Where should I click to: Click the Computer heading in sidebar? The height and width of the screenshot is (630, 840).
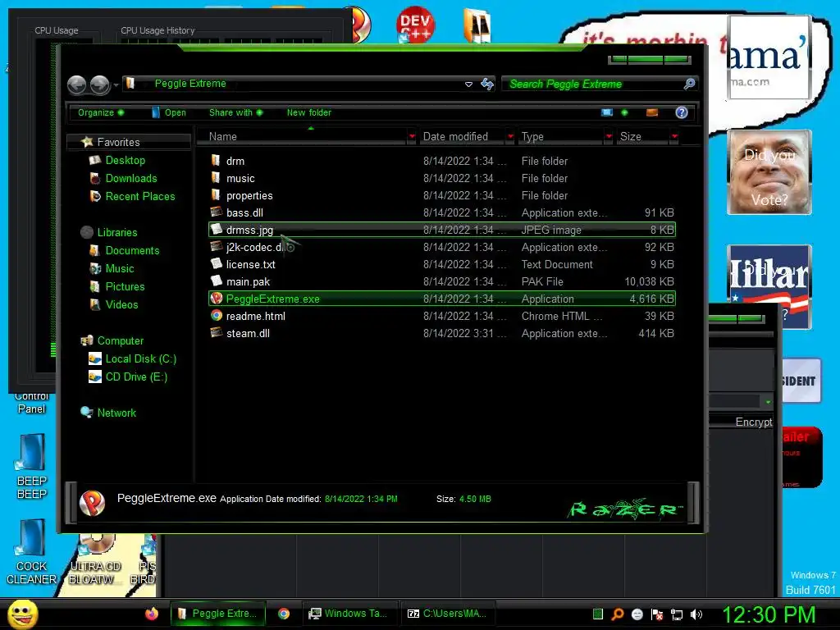click(121, 340)
